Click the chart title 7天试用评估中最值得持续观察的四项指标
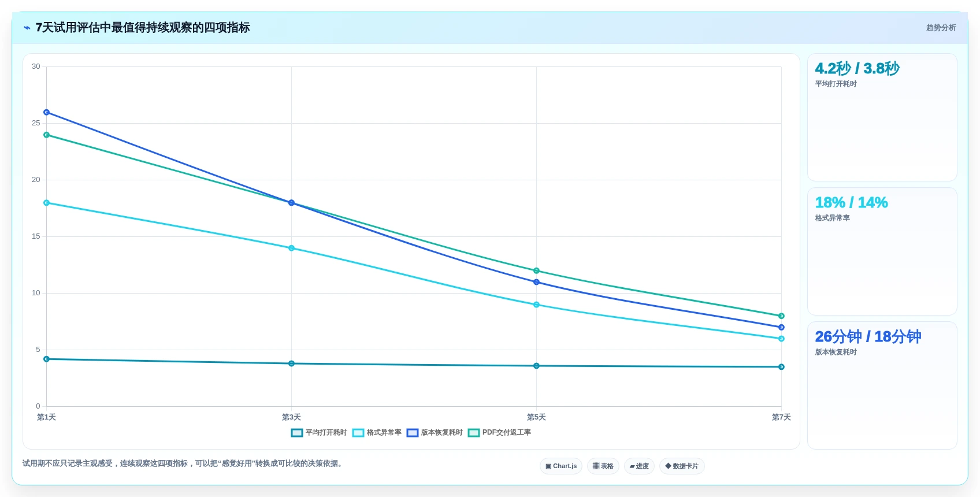The height and width of the screenshot is (497, 980). (143, 28)
